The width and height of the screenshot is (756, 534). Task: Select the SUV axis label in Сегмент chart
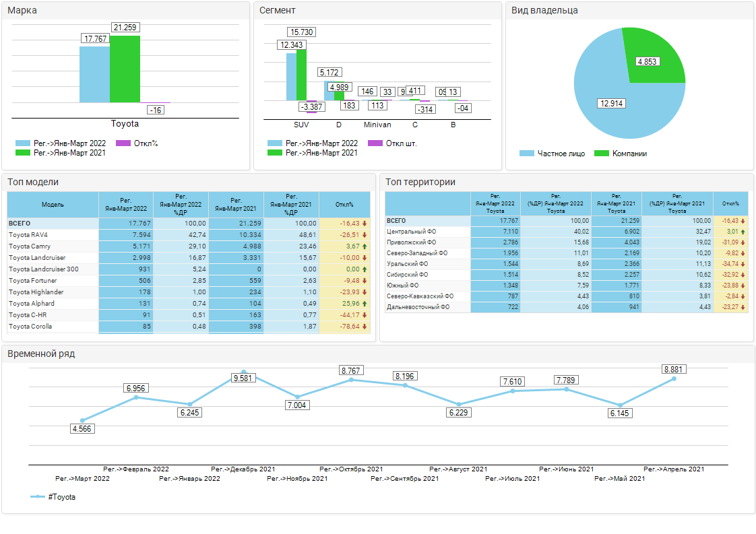[x=301, y=125]
